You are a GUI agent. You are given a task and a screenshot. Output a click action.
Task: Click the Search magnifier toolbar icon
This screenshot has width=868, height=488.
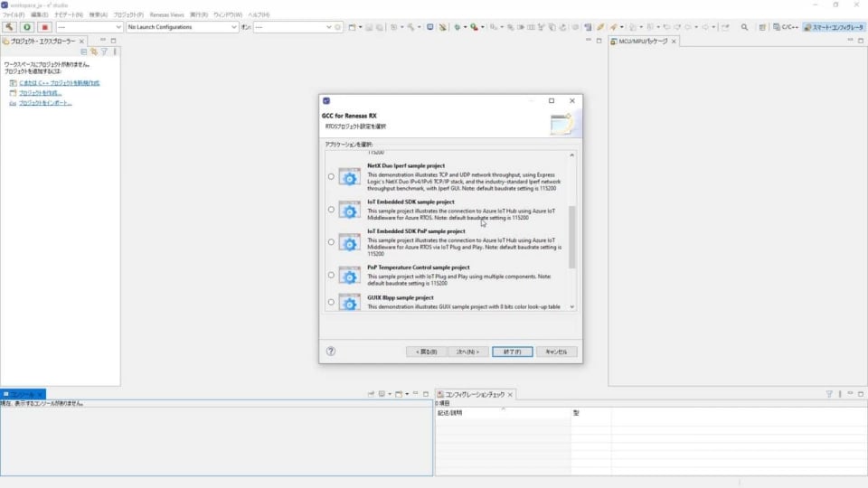click(x=744, y=27)
